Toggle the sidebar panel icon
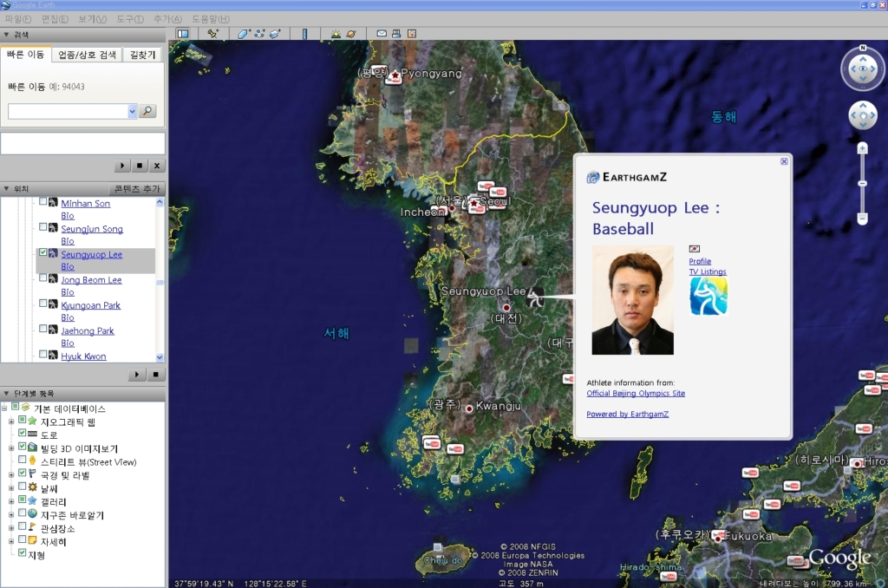The height and width of the screenshot is (588, 888). coord(183,34)
